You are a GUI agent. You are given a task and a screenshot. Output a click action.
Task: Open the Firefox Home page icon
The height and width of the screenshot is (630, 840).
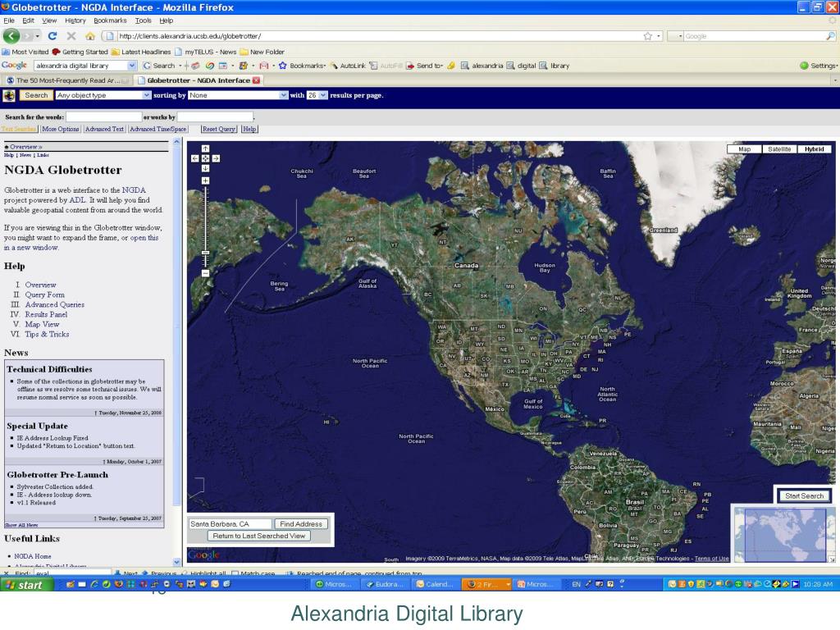coord(90,36)
